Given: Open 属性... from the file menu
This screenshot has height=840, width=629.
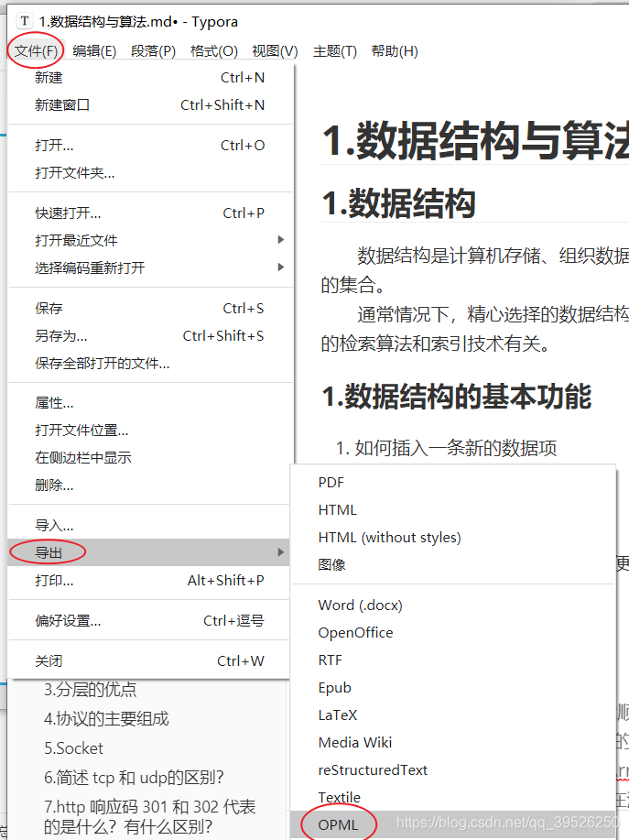Looking at the screenshot, I should (x=150, y=403).
